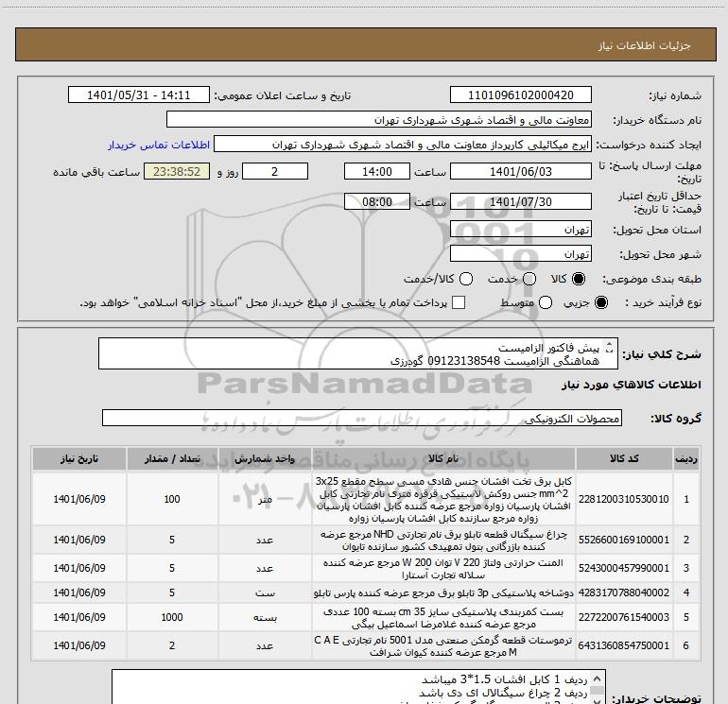Click the request creator name field

(x=403, y=145)
